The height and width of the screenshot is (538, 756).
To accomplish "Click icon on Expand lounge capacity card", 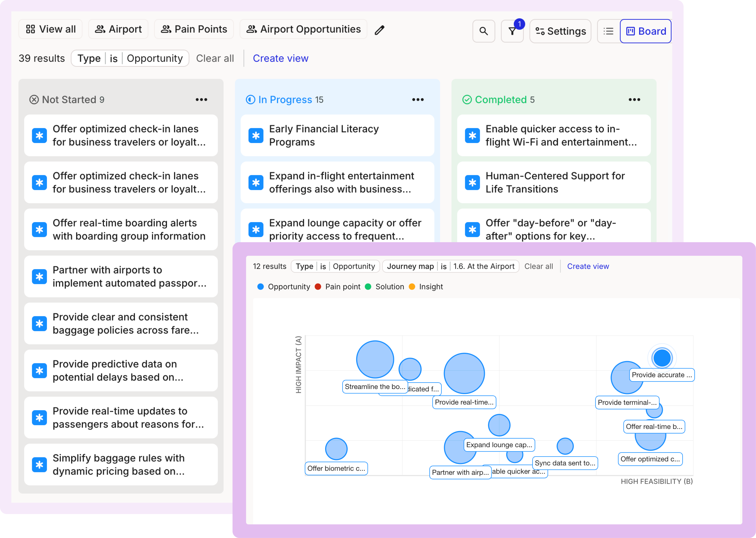I will point(256,230).
